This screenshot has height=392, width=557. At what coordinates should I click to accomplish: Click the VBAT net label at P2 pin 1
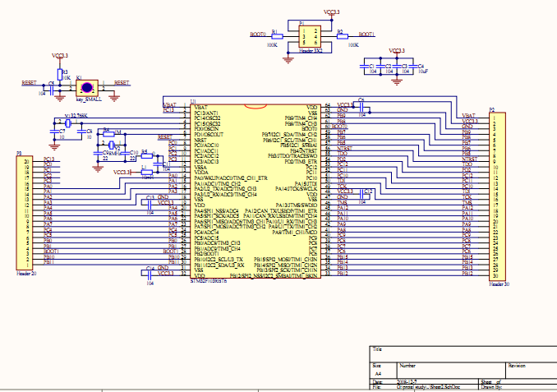tap(468, 116)
